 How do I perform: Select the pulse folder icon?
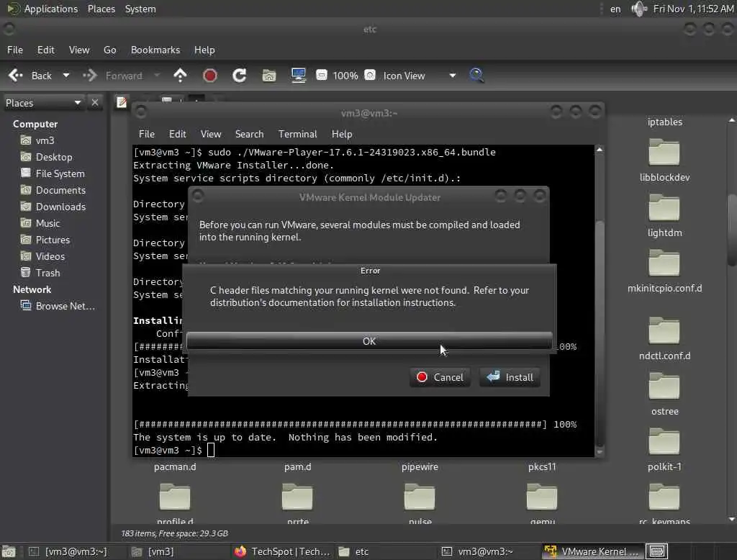point(420,497)
